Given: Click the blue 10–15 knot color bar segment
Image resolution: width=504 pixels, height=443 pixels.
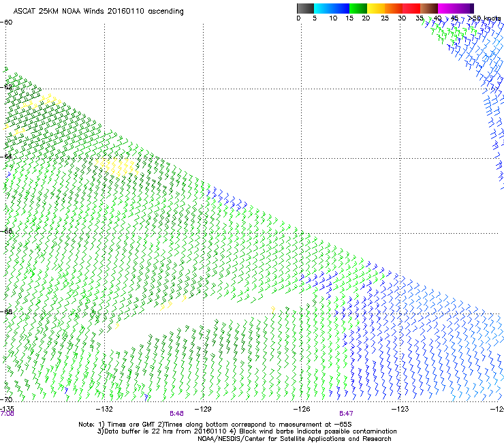Looking at the screenshot, I should [341, 8].
